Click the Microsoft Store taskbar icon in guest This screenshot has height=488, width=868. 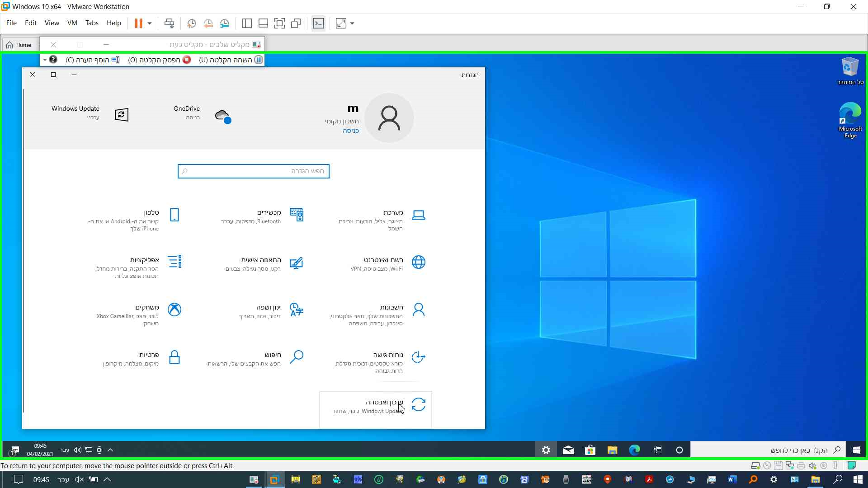590,450
